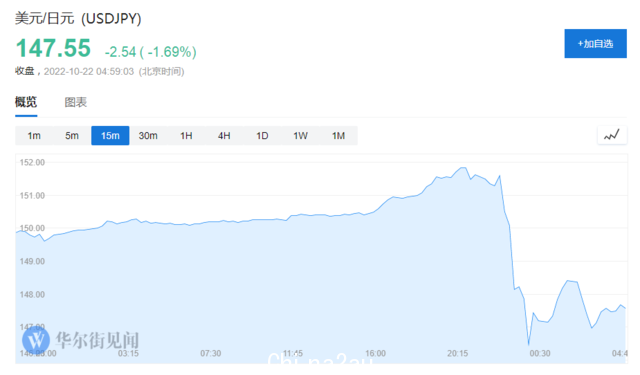Click the 16:00 time axis label
The image size is (640, 375).
375,353
